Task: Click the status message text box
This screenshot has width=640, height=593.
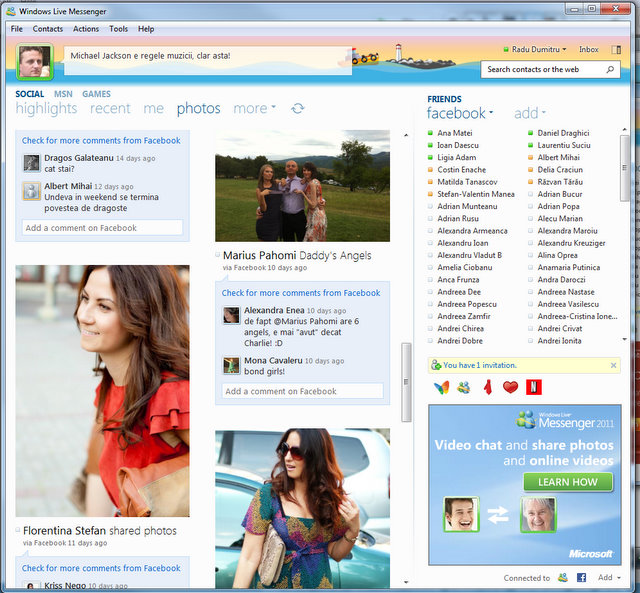Action: point(208,60)
